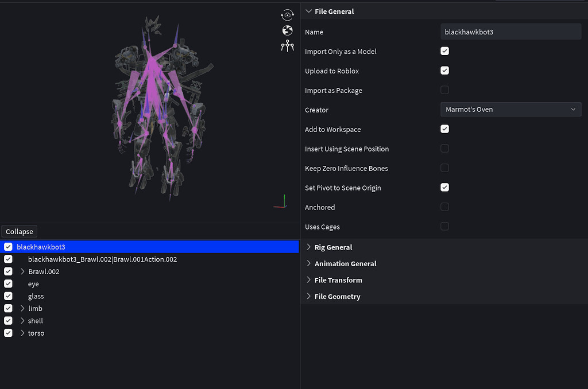Toggle the rig visualization icon
Viewport: 588px width, 389px height.
[x=287, y=46]
